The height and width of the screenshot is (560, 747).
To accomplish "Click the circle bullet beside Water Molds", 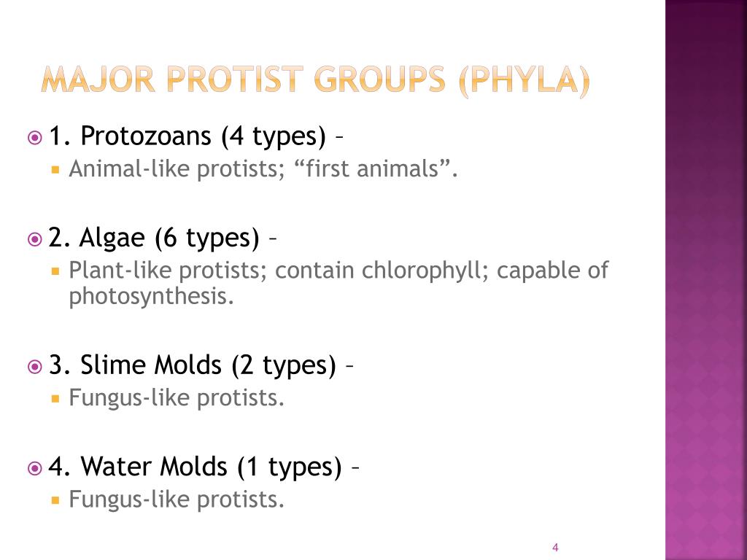I will tap(34, 468).
